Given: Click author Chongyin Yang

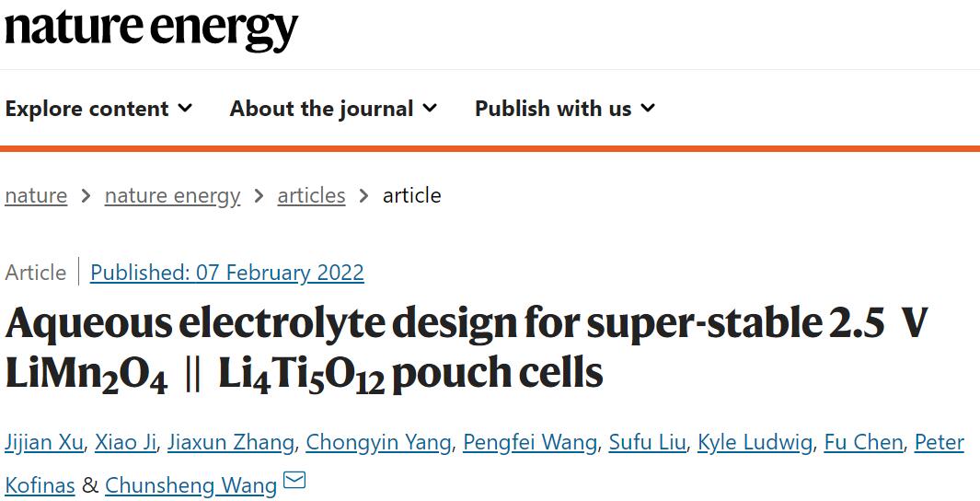Looking at the screenshot, I should pyautogui.click(x=378, y=443).
